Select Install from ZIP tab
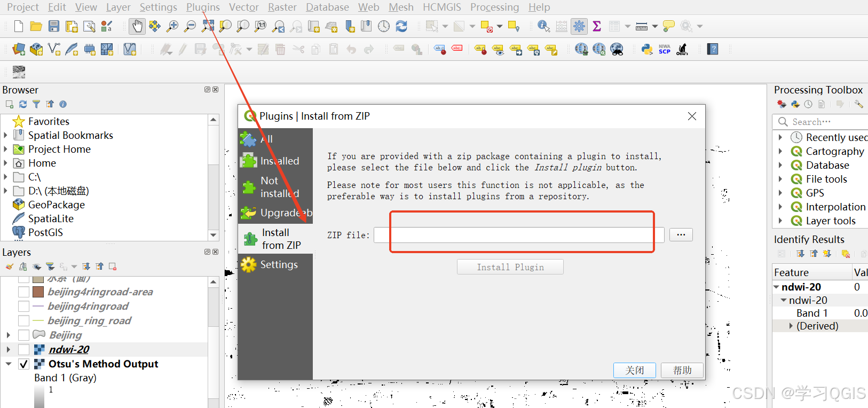Viewport: 868px width, 408px height. tap(275, 239)
